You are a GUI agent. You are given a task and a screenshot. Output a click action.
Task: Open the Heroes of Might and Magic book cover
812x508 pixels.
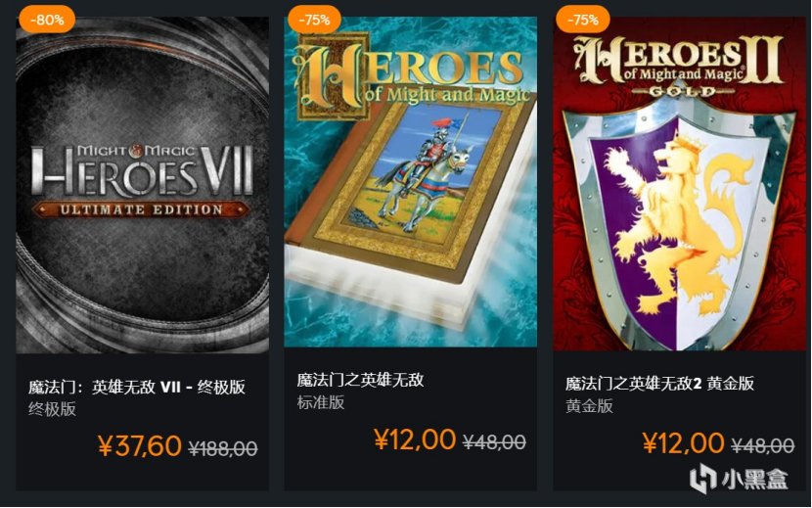tap(410, 181)
